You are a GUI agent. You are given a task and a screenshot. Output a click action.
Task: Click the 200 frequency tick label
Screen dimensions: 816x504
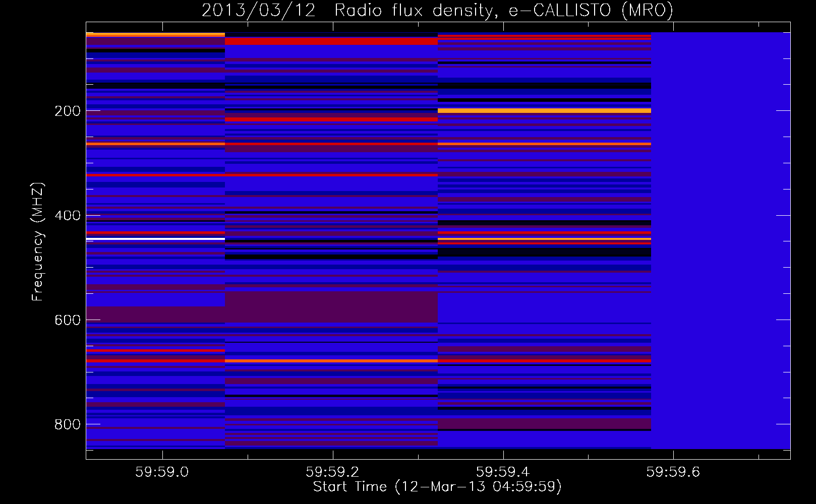click(68, 111)
